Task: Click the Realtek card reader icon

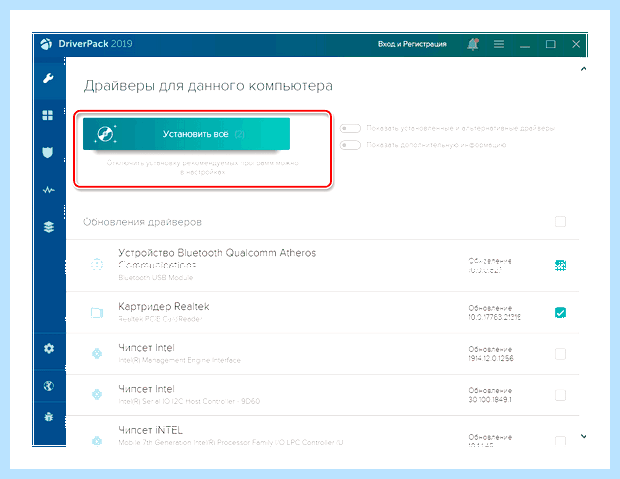Action: [x=97, y=313]
